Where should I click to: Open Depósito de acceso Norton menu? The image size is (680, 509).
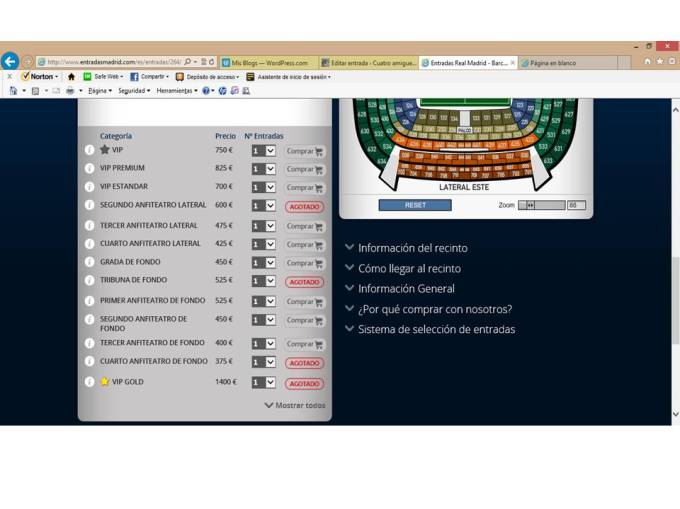[207, 77]
